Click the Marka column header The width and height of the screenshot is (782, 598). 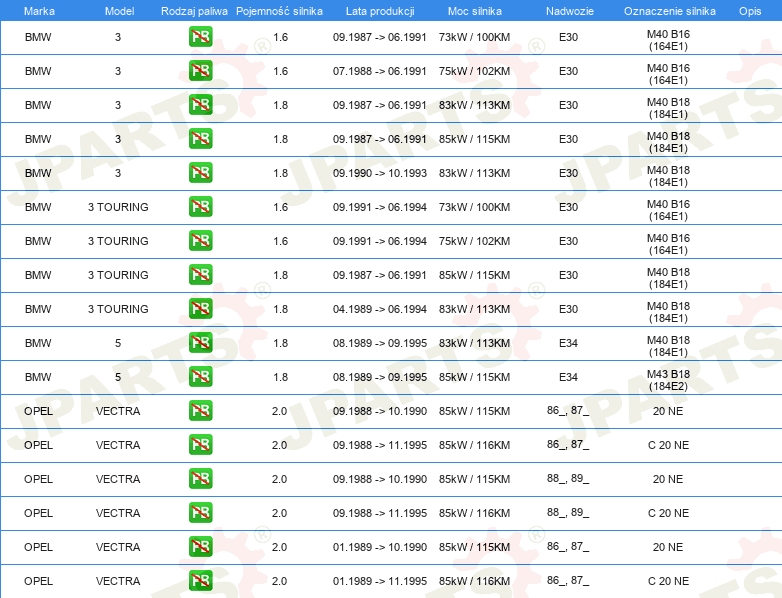(39, 11)
